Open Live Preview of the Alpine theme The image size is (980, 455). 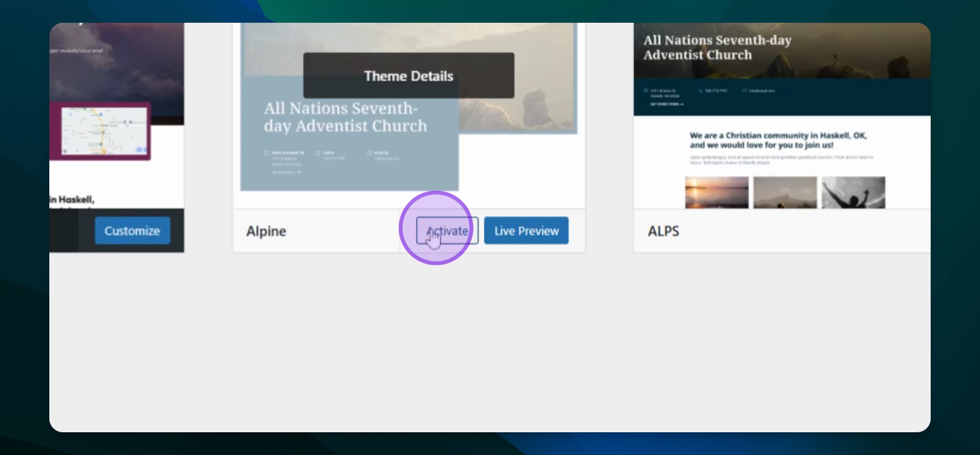coord(526,231)
